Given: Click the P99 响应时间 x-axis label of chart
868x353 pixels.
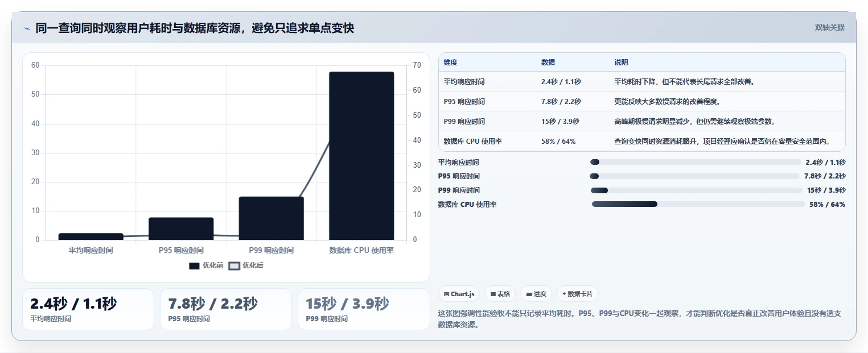Looking at the screenshot, I should click(271, 250).
